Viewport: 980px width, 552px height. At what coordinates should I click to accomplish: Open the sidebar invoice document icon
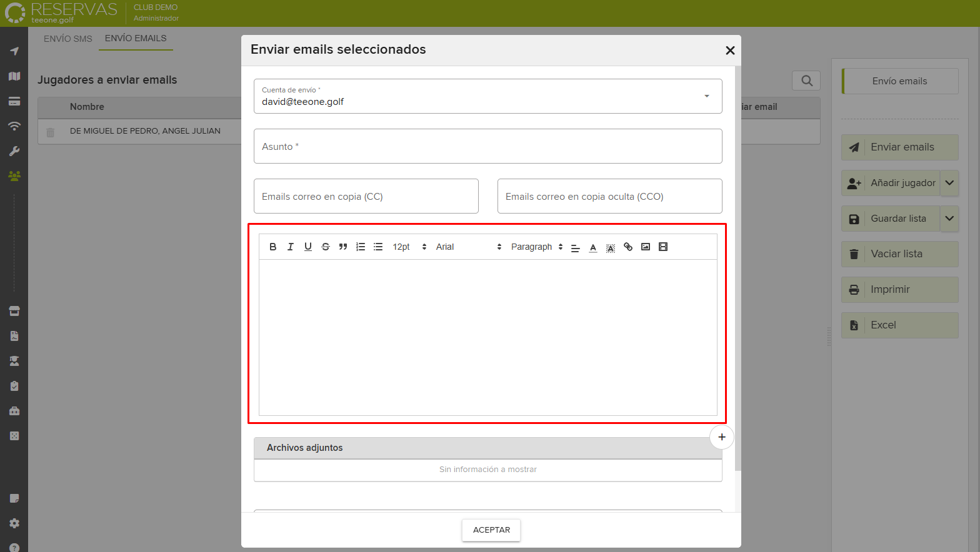pos(14,336)
